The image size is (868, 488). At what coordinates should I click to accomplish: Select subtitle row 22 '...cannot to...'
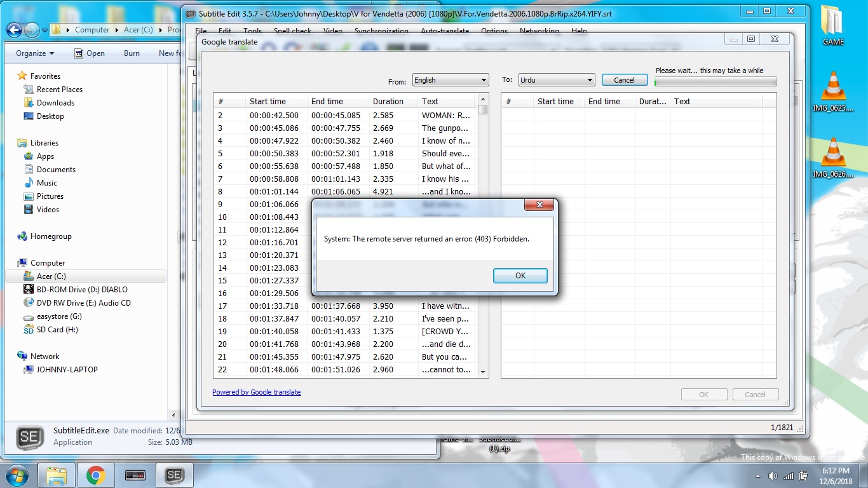coord(345,369)
